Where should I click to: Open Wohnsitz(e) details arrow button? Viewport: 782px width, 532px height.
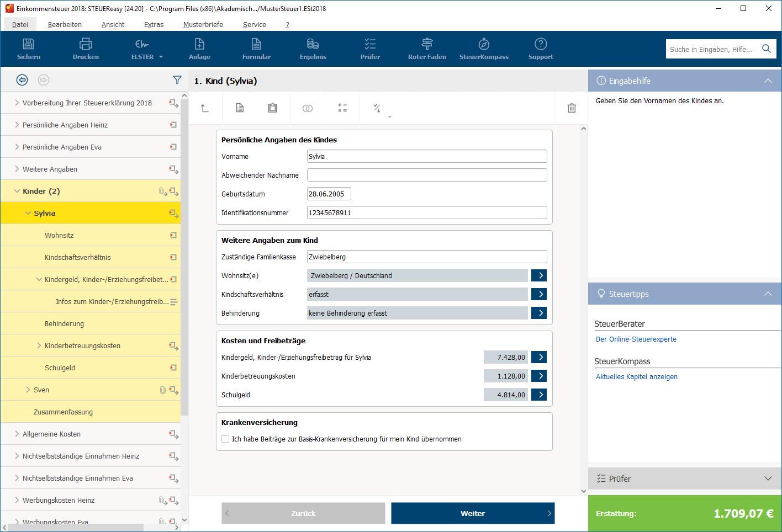539,275
